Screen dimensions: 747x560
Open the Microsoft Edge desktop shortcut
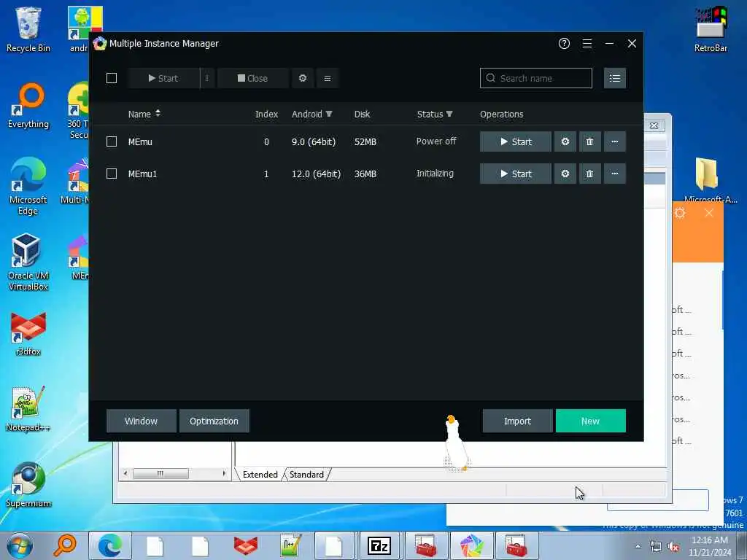pyautogui.click(x=28, y=186)
